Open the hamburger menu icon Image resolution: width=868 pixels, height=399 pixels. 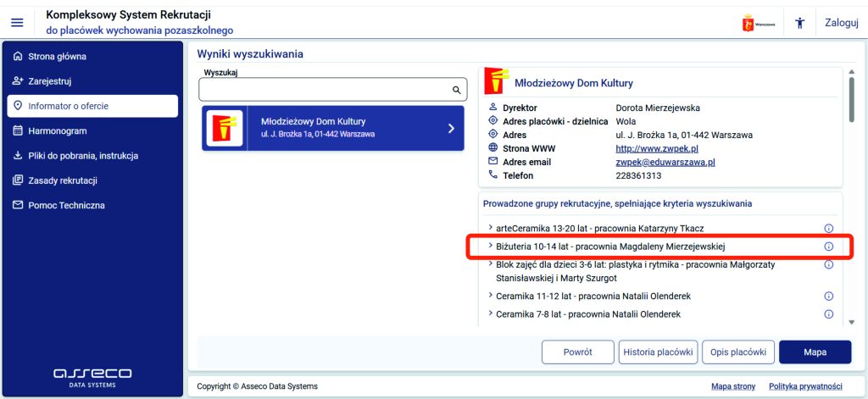coord(17,23)
